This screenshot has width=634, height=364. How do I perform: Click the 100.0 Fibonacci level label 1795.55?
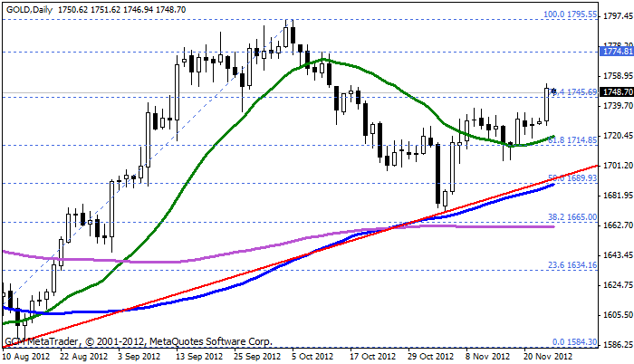pos(569,14)
